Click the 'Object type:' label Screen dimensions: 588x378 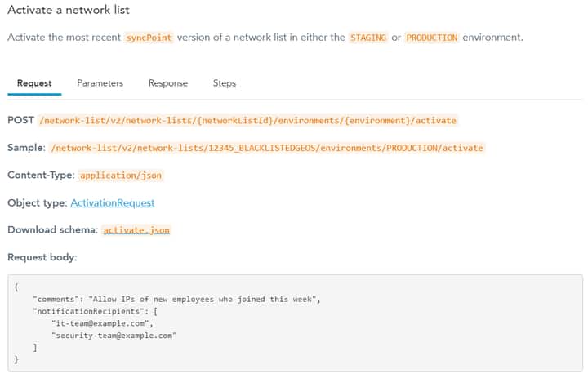tap(37, 202)
